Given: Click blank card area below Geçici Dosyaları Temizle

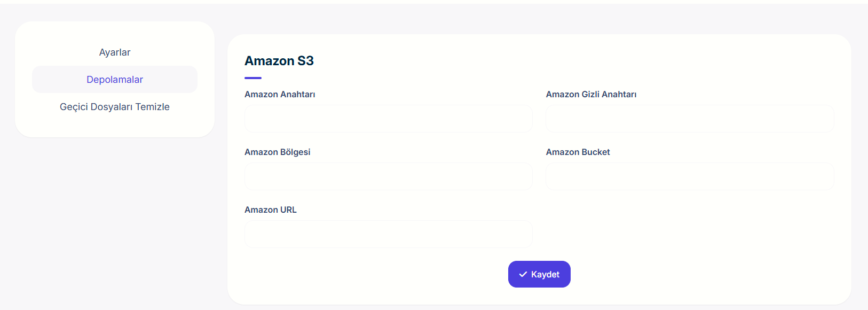Looking at the screenshot, I should [115, 127].
